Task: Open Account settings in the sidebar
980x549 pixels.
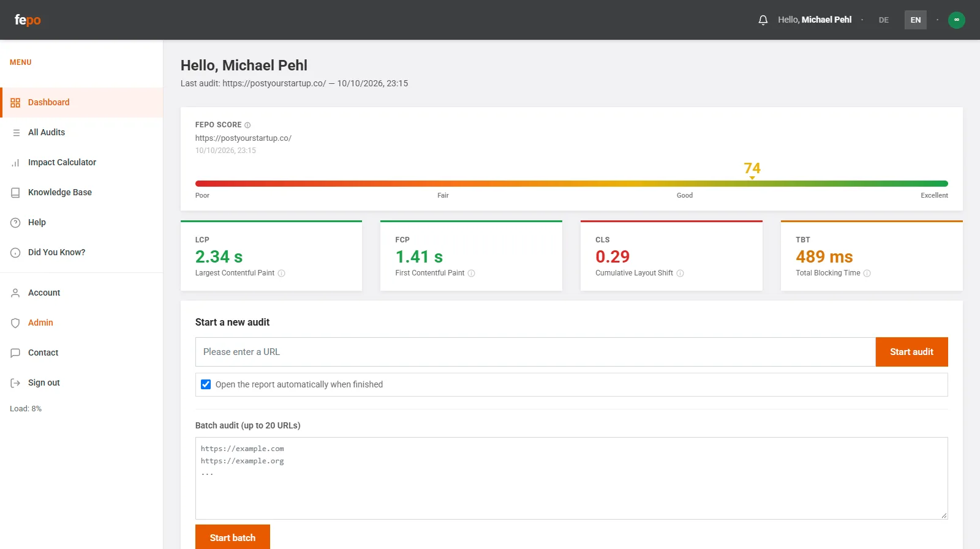Action: coord(82,293)
